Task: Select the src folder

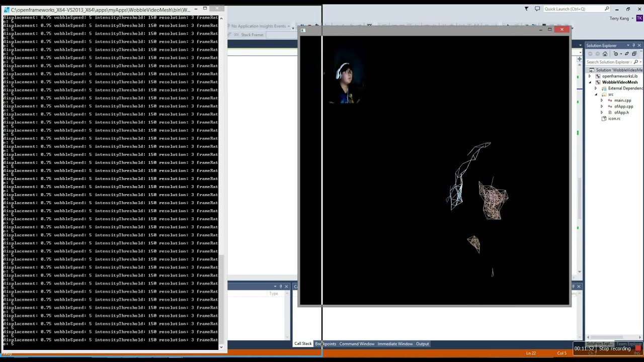Action: [x=610, y=94]
